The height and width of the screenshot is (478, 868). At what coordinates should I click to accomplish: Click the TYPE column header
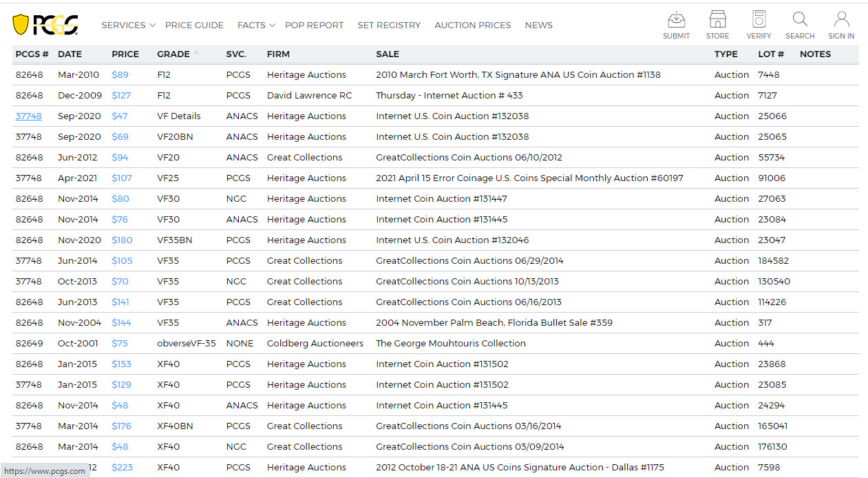[x=726, y=54]
